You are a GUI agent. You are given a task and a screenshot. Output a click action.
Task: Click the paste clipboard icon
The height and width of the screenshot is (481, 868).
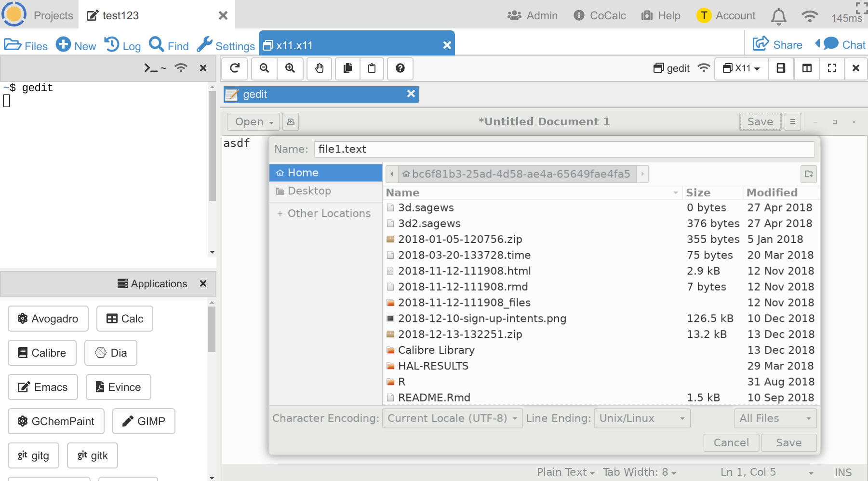click(372, 68)
